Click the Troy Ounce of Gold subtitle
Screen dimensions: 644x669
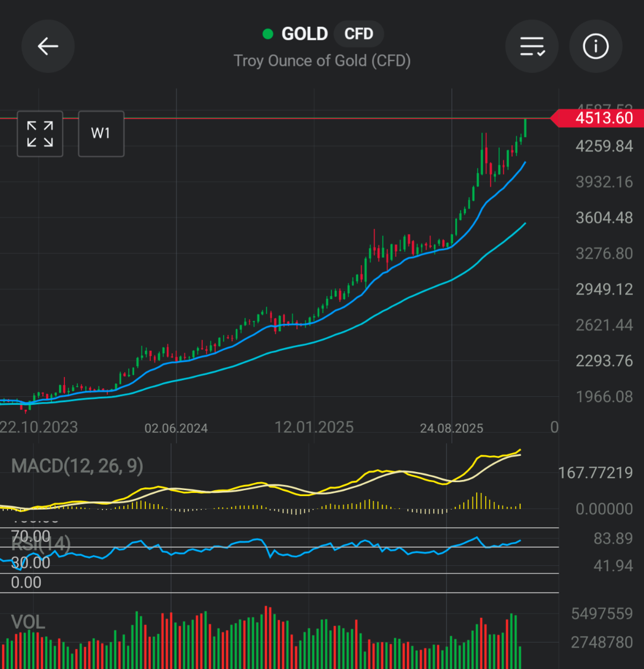click(322, 61)
